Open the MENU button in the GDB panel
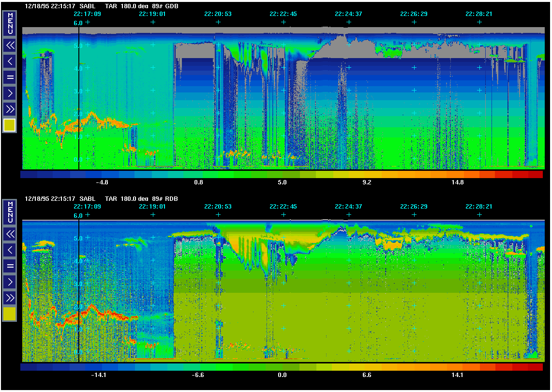The height and width of the screenshot is (392, 552). [x=10, y=23]
